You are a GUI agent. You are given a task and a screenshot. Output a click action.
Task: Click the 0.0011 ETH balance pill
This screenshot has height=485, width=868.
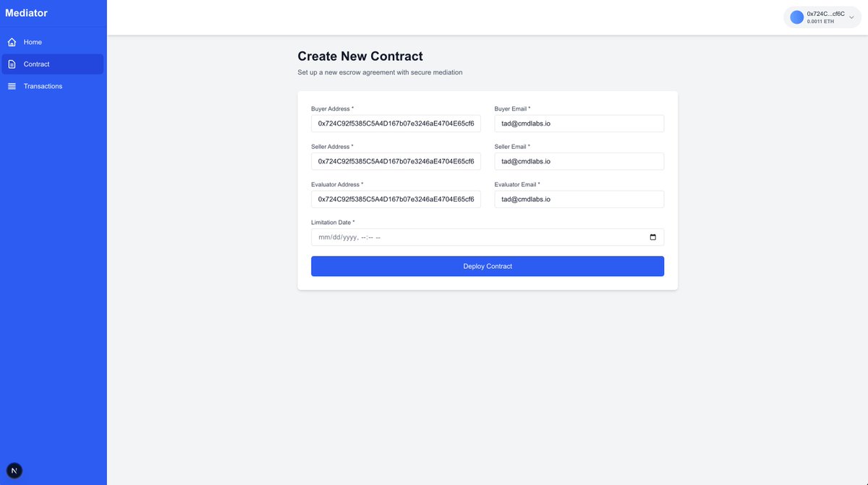click(x=820, y=20)
